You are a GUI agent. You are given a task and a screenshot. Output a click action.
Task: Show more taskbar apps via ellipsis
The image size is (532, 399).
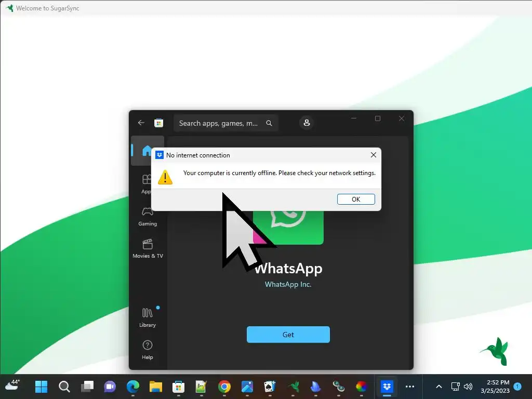coord(410,387)
